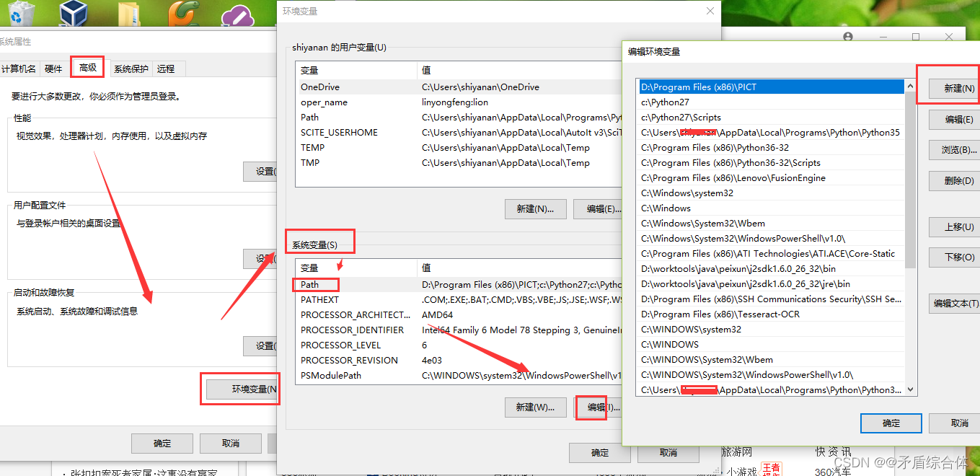Click 设置 button in the 性能 section
The height and width of the screenshot is (476, 980).
pos(261,172)
